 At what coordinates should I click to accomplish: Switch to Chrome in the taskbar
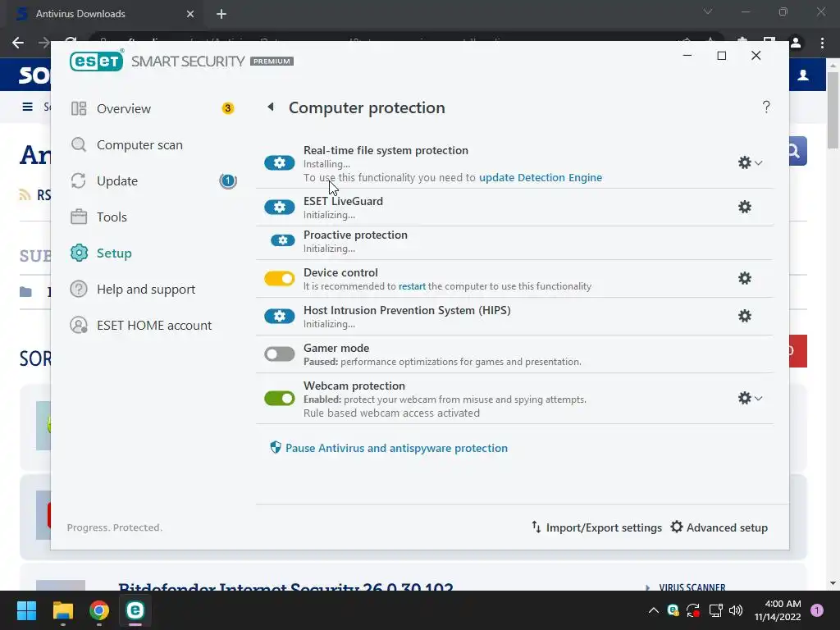tap(99, 610)
